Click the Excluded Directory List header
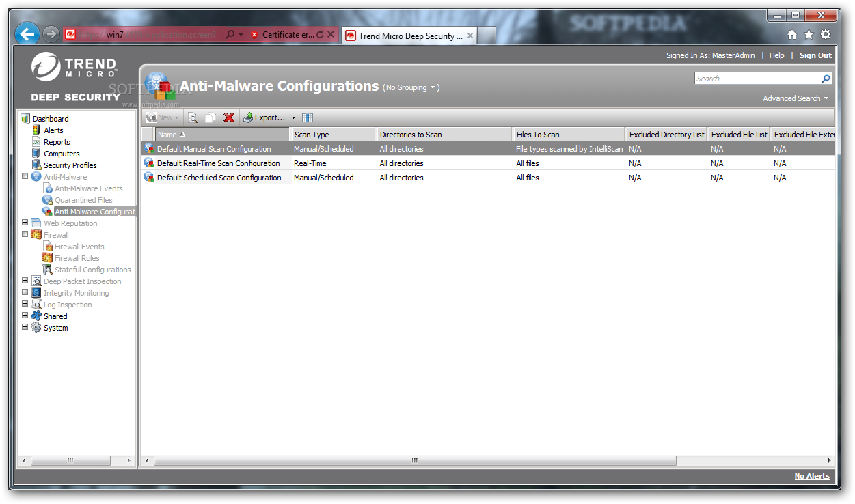 666,135
